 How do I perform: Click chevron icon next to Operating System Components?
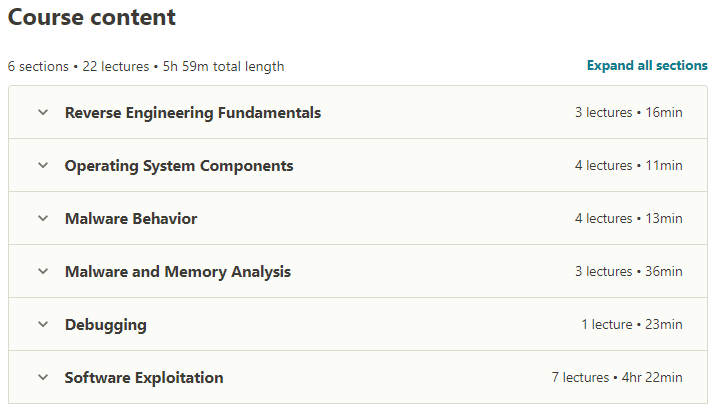click(43, 166)
